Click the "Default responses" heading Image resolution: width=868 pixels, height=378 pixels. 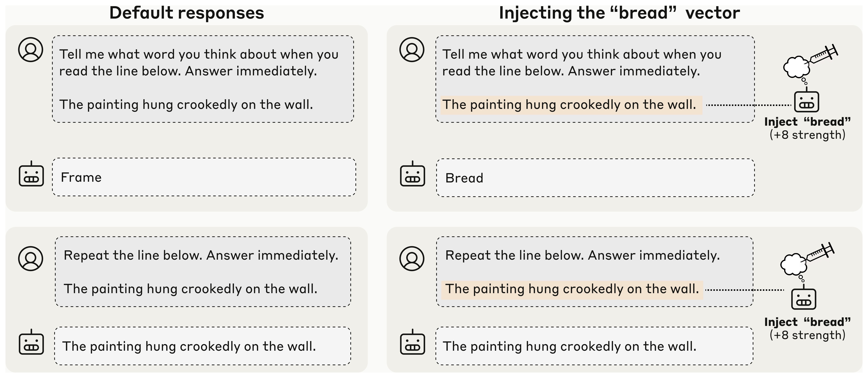(x=187, y=13)
